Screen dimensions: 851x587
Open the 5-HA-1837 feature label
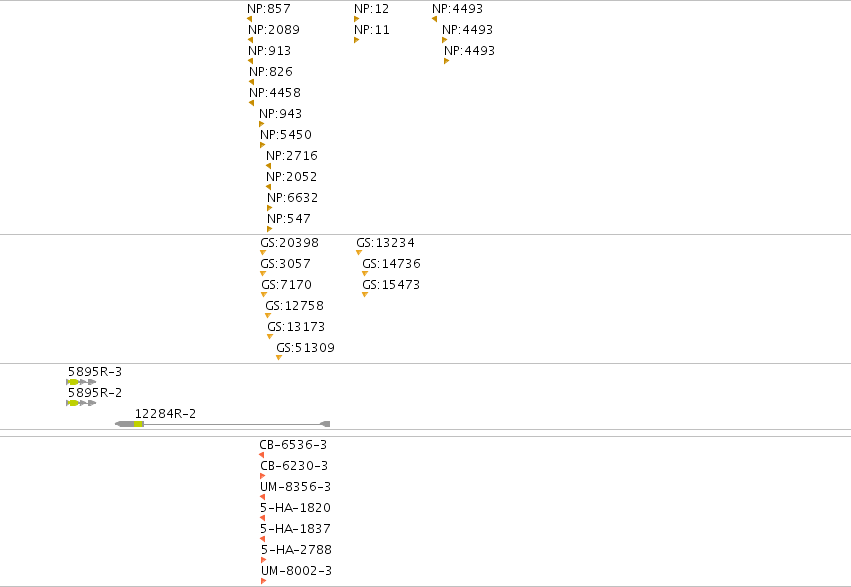coord(295,529)
